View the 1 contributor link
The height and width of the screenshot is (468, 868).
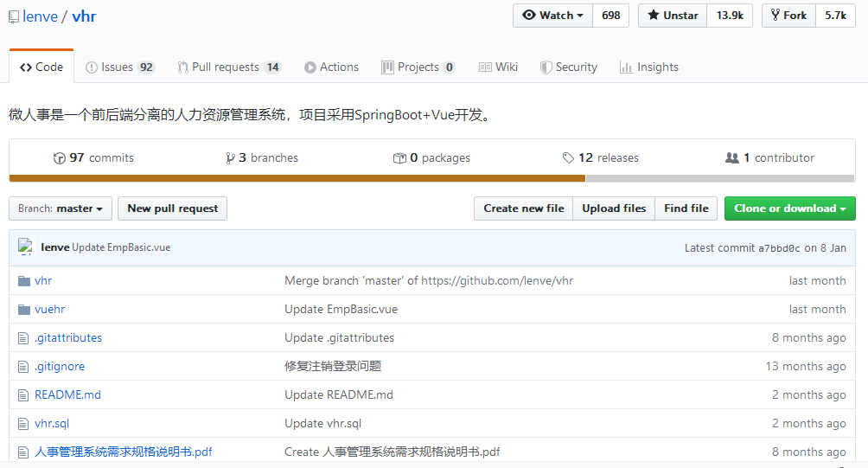tap(770, 157)
